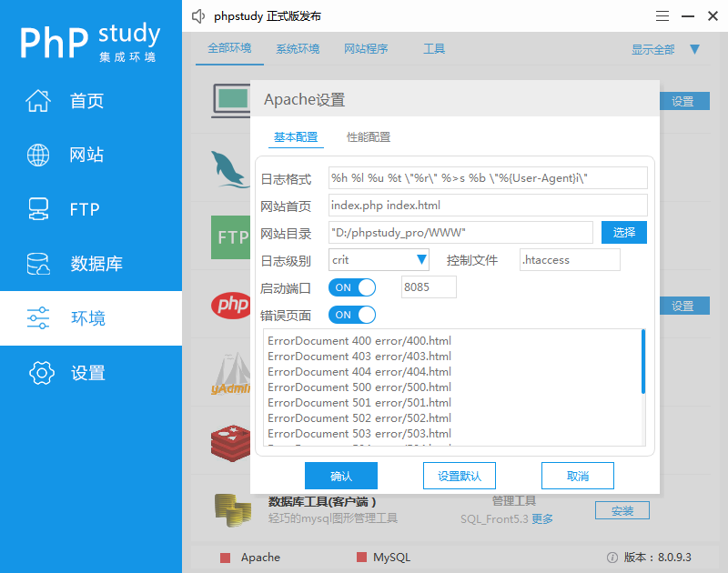
Task: Click the 数据库工具(客户端) row title
Action: pos(322,501)
